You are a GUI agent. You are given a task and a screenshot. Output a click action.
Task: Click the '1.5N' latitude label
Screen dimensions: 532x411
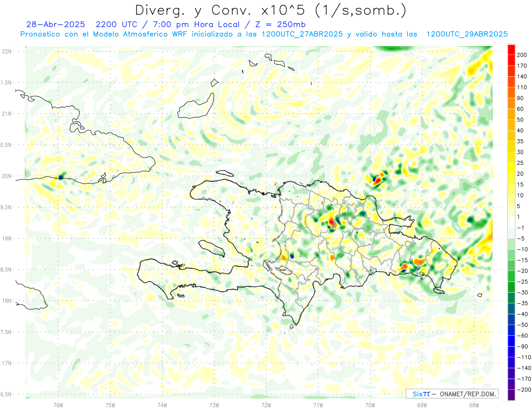(7, 82)
